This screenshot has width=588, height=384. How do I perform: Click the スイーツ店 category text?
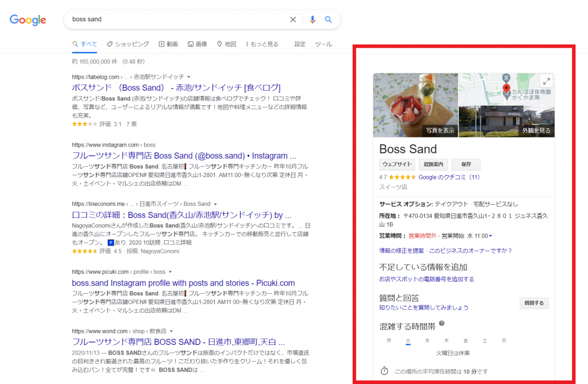[393, 187]
